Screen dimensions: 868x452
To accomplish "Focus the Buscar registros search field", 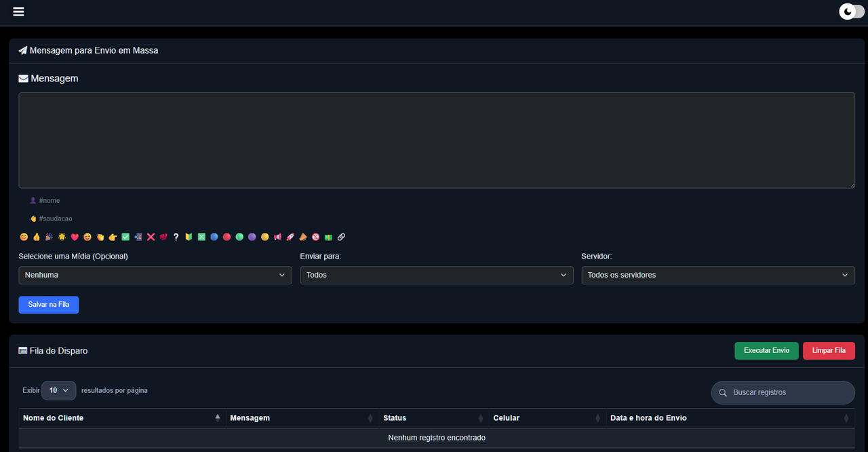I will point(783,392).
